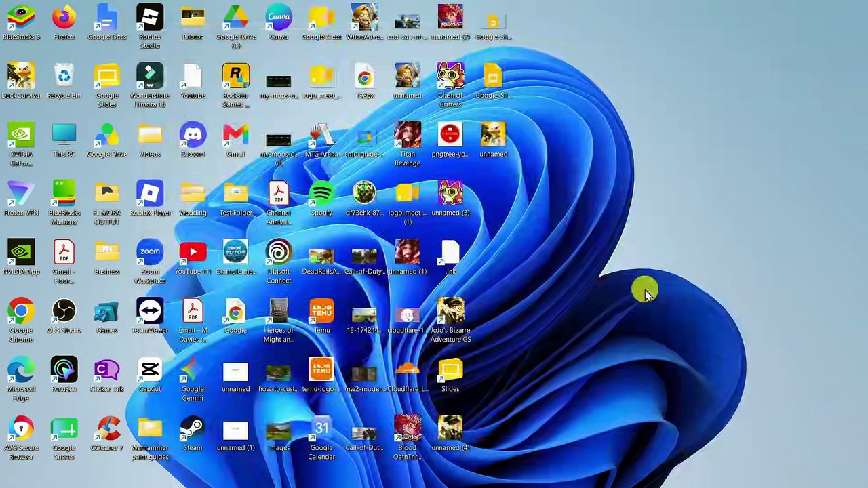This screenshot has height=488, width=868.
Task: Open BlueStacks Manager icon
Action: point(64,193)
